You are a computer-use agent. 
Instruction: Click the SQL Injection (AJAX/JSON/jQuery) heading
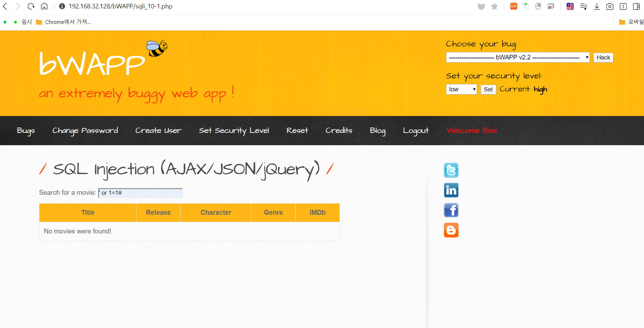pos(186,169)
